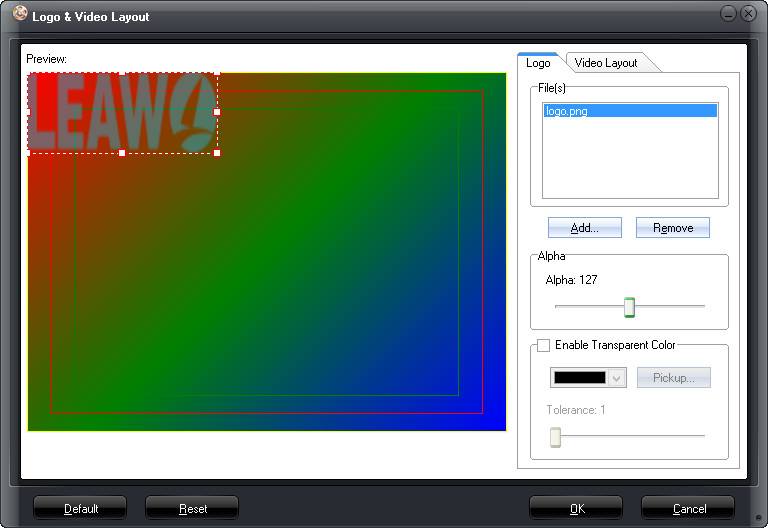Screen dimensions: 768x528
Task: Click the Cancel button
Action: point(688,508)
